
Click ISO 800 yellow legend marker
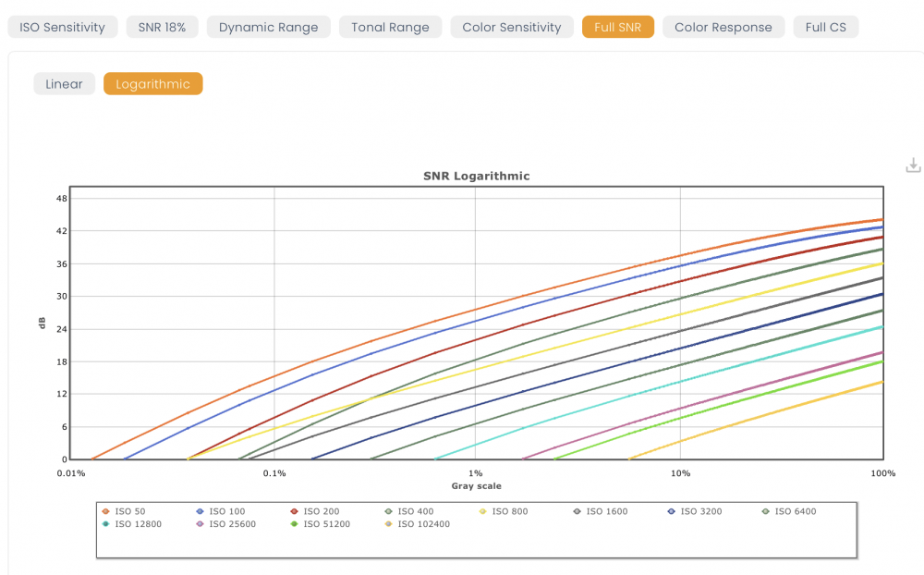pos(482,511)
